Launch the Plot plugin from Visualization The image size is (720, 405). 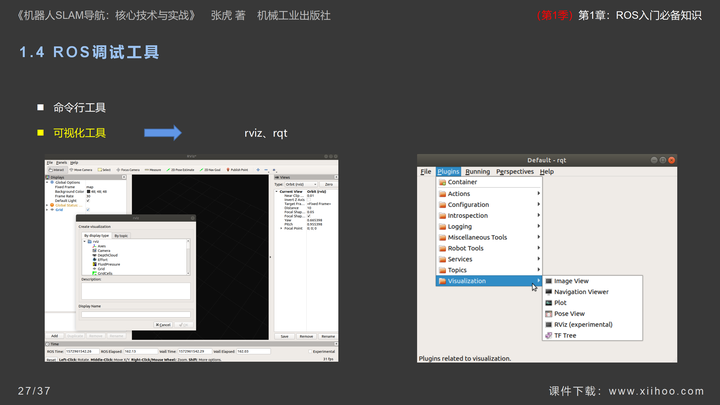pos(592,303)
